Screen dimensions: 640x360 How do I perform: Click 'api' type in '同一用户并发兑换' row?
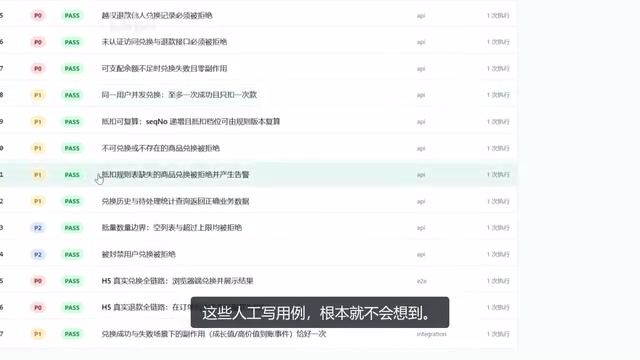421,95
